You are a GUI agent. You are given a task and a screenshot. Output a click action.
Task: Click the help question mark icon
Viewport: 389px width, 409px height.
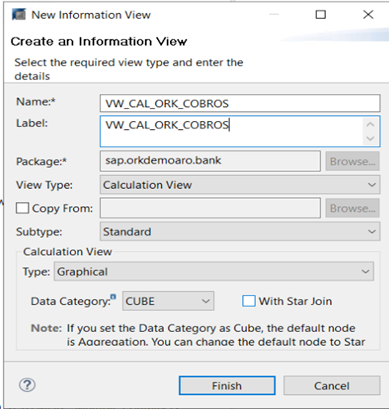click(27, 385)
